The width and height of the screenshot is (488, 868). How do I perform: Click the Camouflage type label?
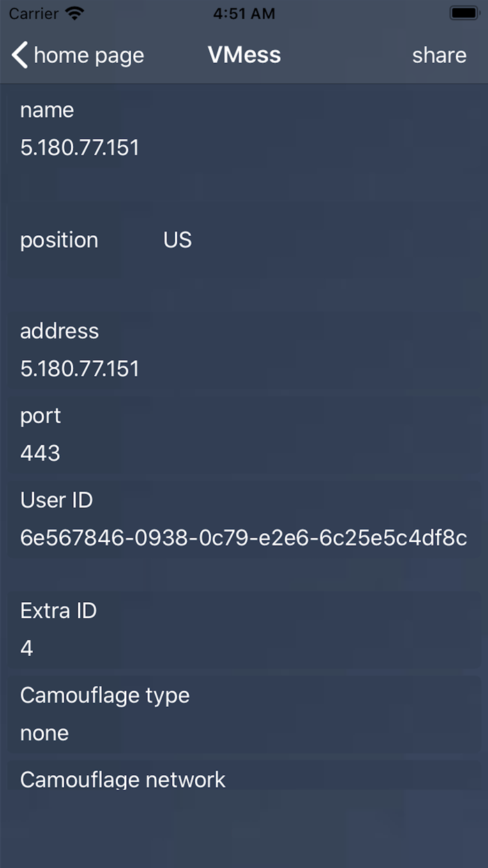tap(105, 696)
